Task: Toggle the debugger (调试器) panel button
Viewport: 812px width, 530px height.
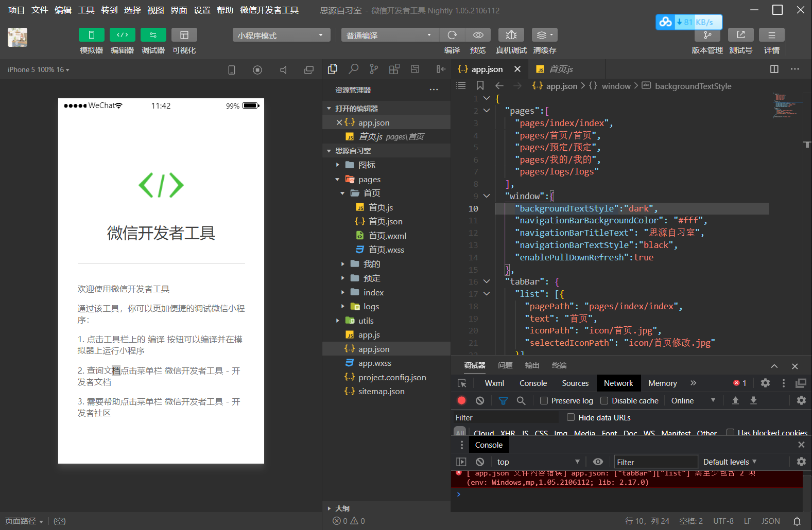Action: click(153, 35)
